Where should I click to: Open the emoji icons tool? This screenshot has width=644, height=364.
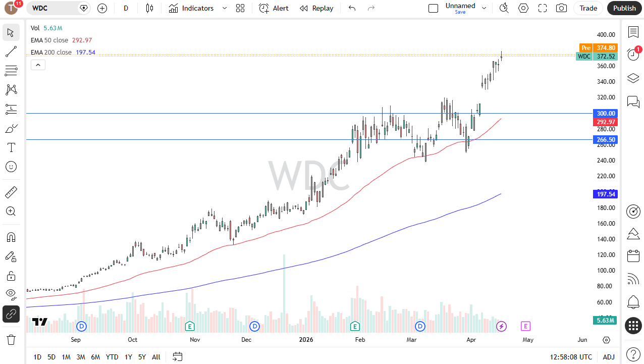pos(11,167)
